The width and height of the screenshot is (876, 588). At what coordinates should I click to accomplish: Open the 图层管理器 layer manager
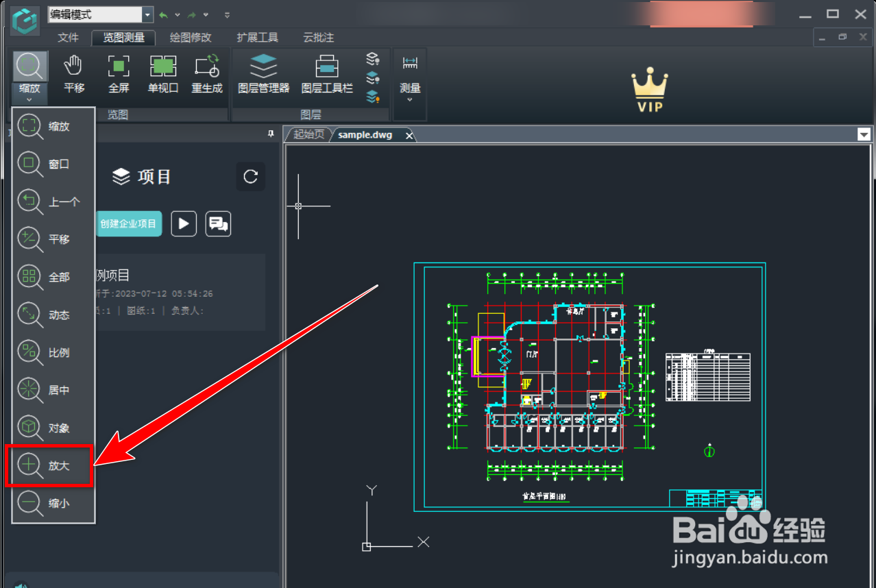coord(264,74)
